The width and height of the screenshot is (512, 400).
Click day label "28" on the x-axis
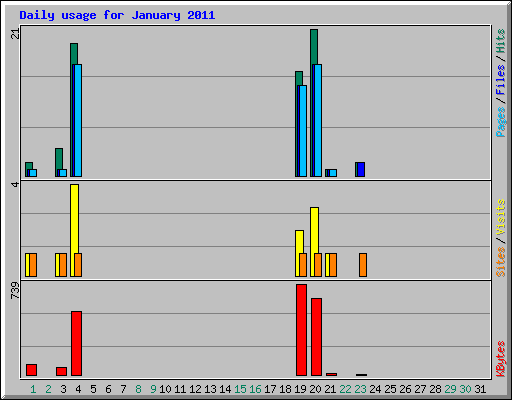435,389
